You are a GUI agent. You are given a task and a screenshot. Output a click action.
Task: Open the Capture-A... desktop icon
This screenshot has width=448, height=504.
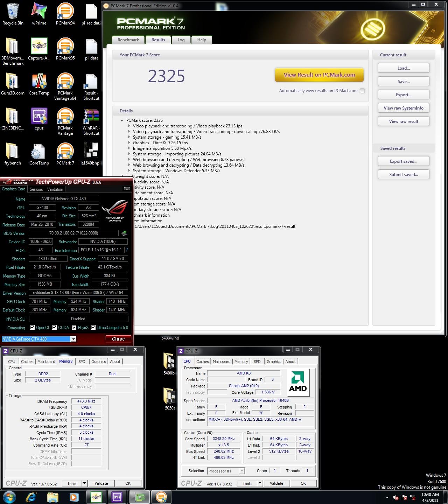[x=39, y=49]
